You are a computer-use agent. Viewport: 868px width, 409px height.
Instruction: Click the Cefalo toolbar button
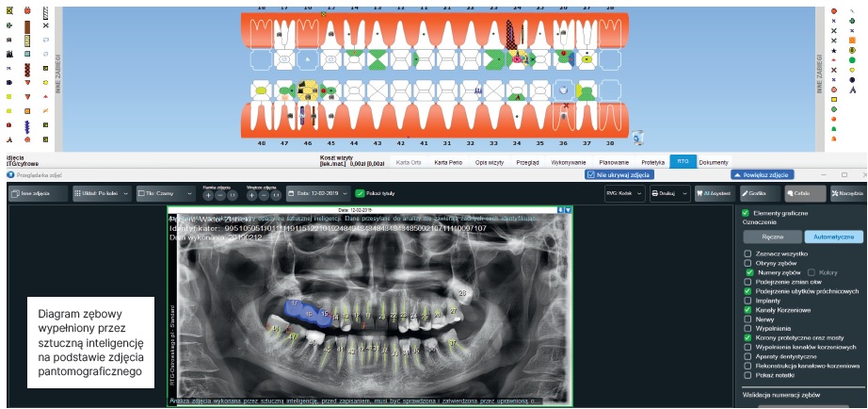coord(801,193)
